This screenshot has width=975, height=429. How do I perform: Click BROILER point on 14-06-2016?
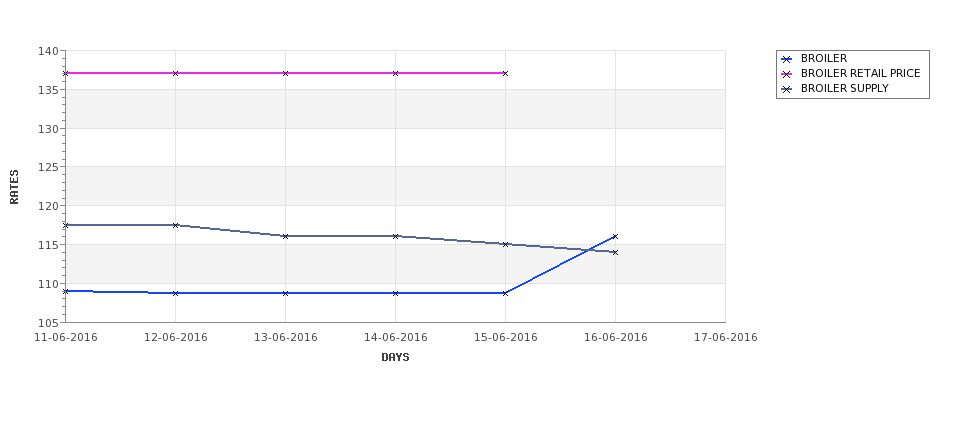coord(395,293)
